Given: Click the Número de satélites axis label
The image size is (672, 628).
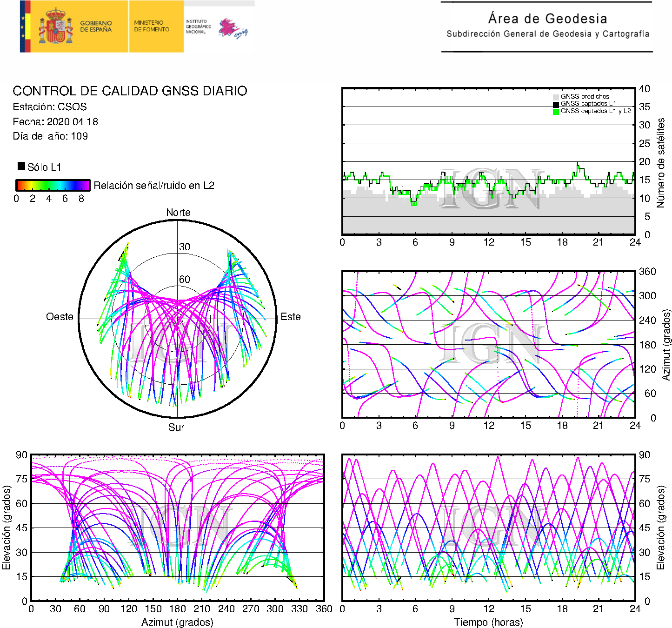Looking at the screenshot, I should coord(661,162).
